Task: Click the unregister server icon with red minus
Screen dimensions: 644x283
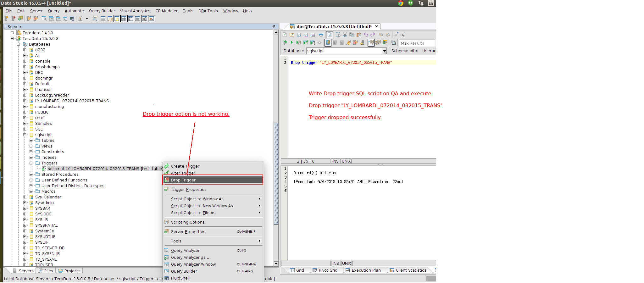Action: tap(13, 19)
